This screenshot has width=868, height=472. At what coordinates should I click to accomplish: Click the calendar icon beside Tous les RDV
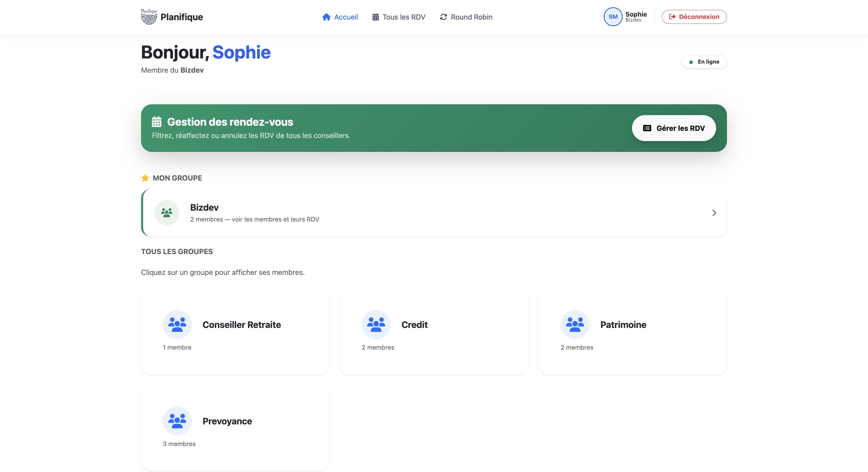[x=375, y=17]
